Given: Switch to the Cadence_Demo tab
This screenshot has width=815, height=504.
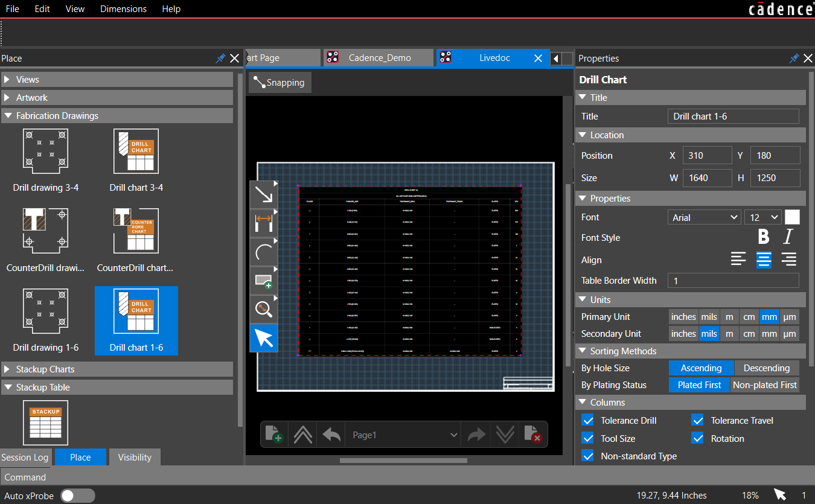Looking at the screenshot, I should coord(379,58).
